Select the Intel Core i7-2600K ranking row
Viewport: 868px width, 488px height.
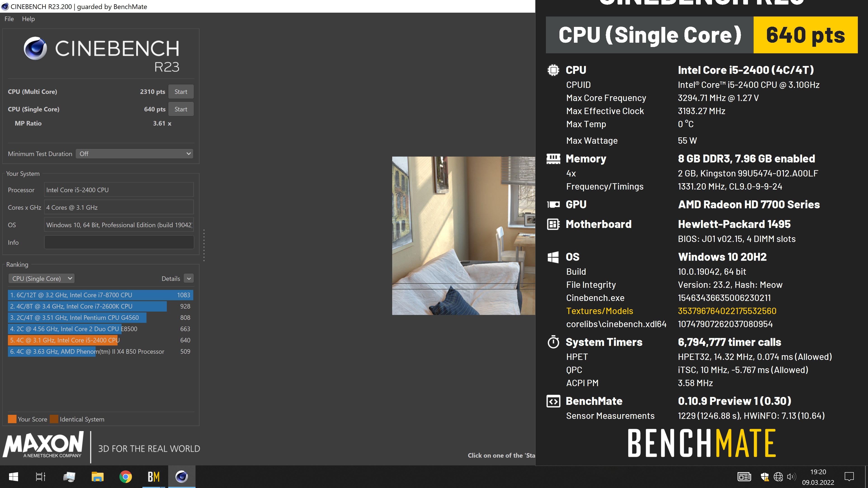pos(100,306)
